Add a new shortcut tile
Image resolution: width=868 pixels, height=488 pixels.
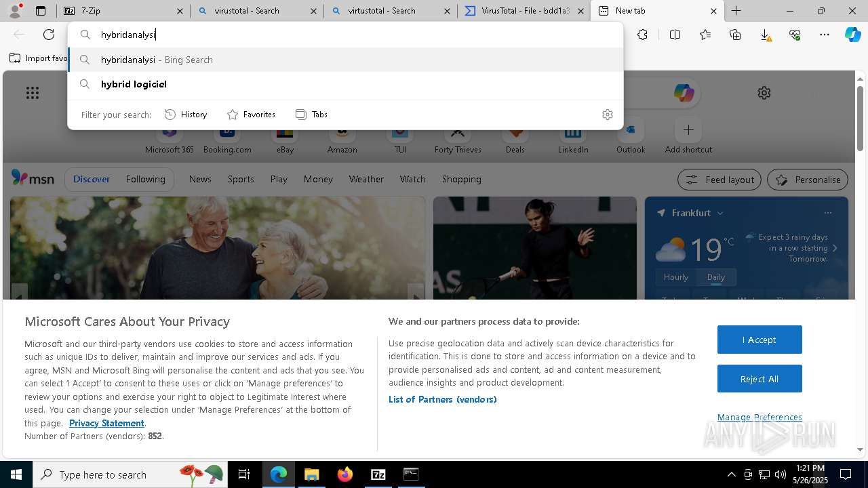[x=688, y=136]
